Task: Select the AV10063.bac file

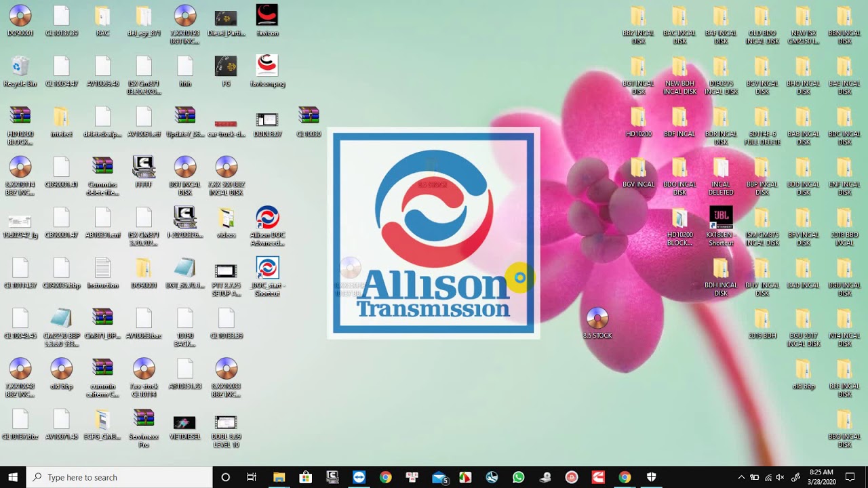Action: tap(144, 323)
